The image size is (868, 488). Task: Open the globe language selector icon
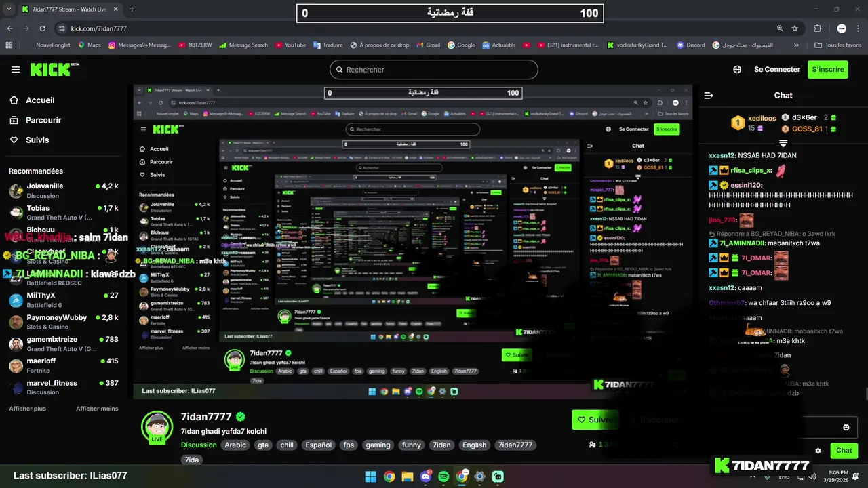[x=737, y=70]
